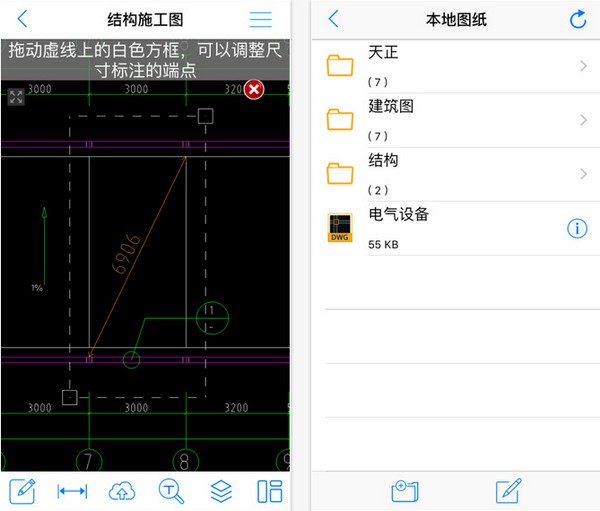
Task: Activate the dimension measure tool
Action: click(x=72, y=491)
